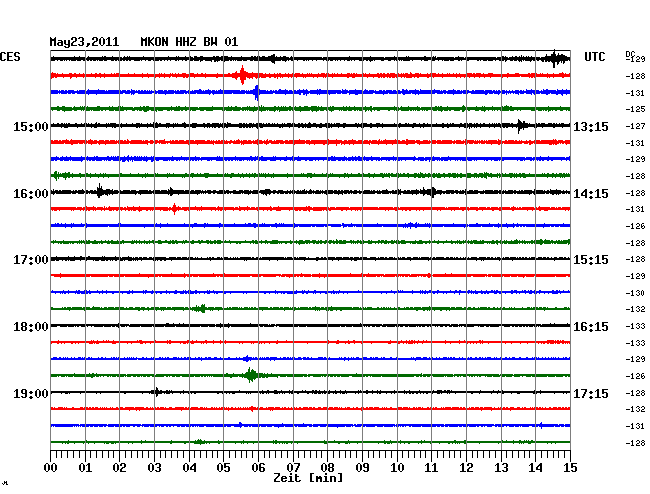Click minute tick label 03
This screenshot has width=650, height=494.
tap(154, 468)
